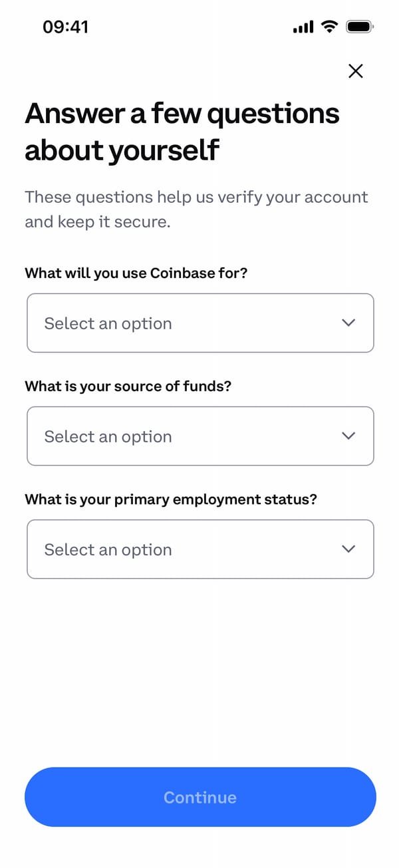
Task: Tap the cellular signal strength icon
Action: [303, 27]
